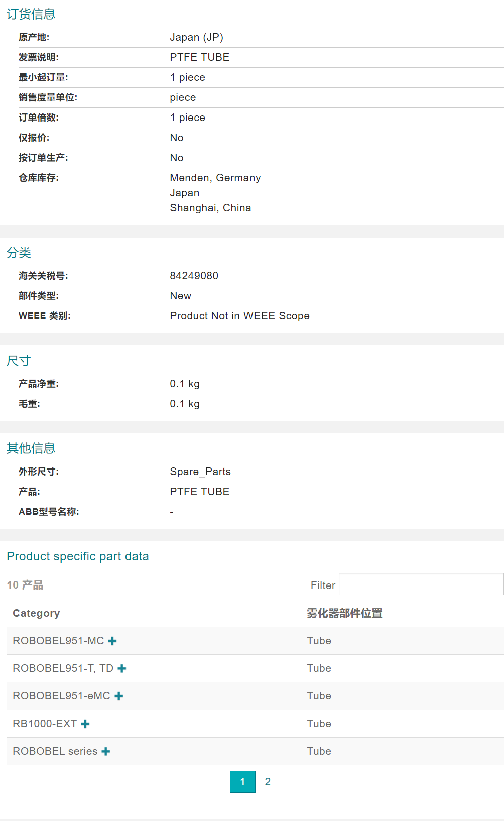
Task: Click the plus icon beside ROBOBEL951-eMC
Action: pyautogui.click(x=119, y=696)
